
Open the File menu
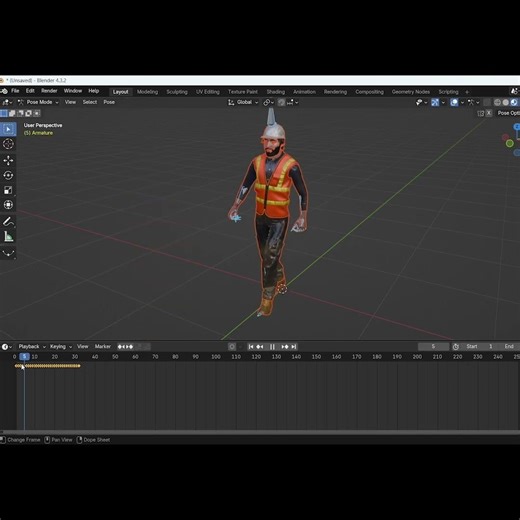coord(15,91)
